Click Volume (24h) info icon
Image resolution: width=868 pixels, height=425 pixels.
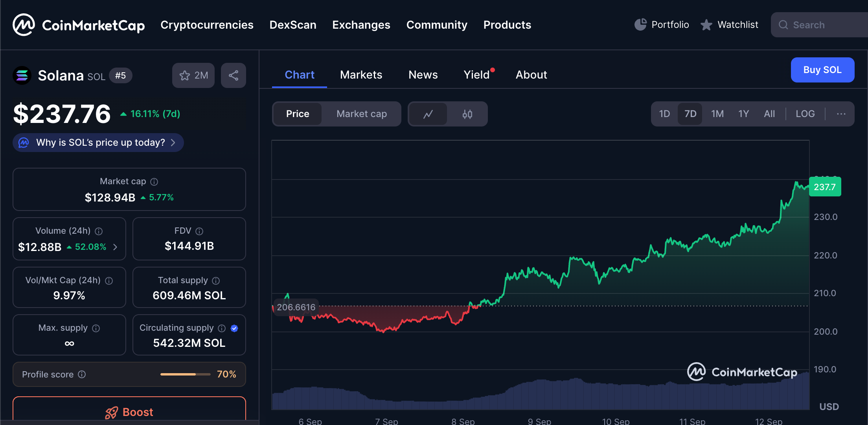coord(99,231)
